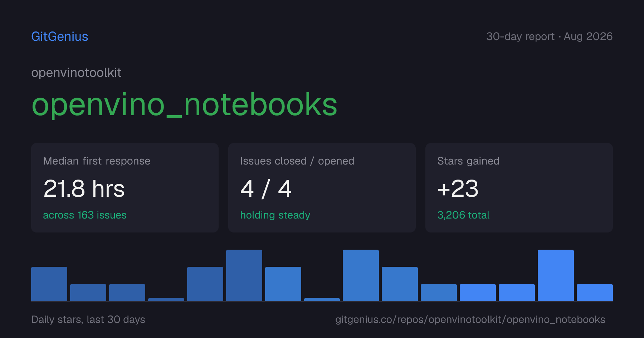Click the GitGenius brand link

coord(60,36)
